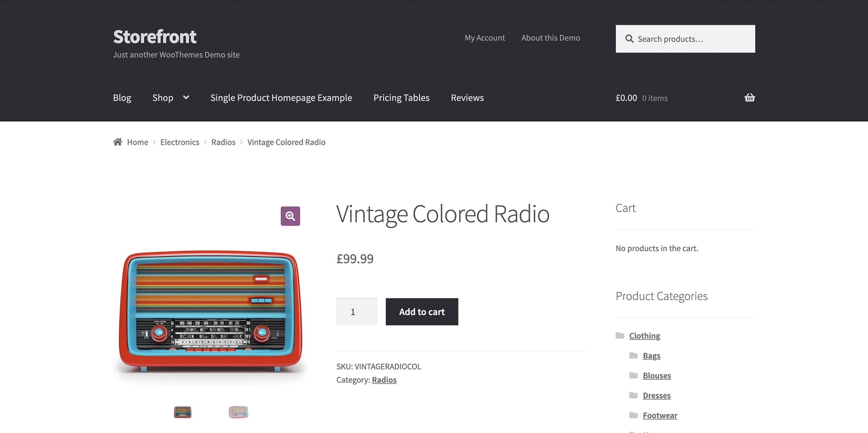This screenshot has height=433, width=868.
Task: Click the folder icon beside Dresses
Action: tap(634, 395)
